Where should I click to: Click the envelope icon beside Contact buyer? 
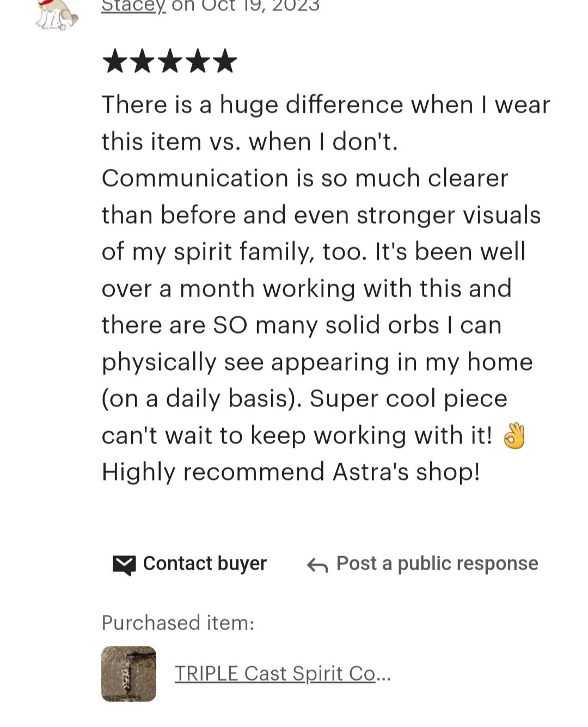(124, 565)
